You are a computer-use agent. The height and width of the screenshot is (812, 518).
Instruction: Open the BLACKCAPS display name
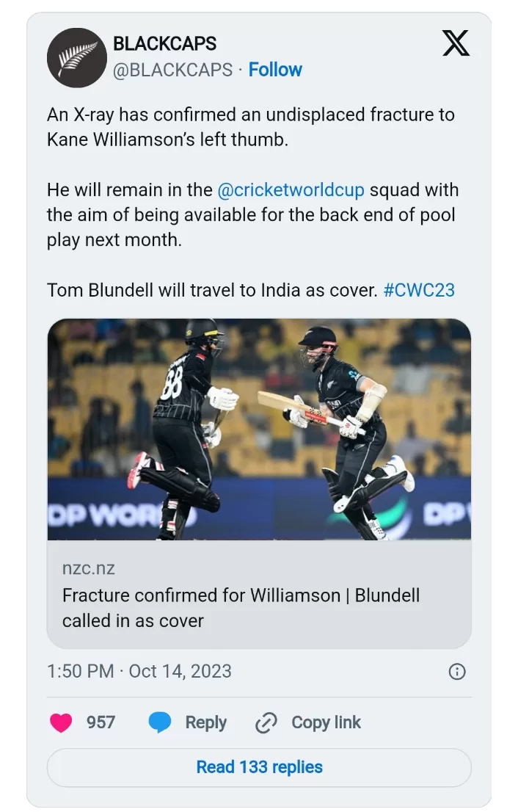click(x=164, y=43)
